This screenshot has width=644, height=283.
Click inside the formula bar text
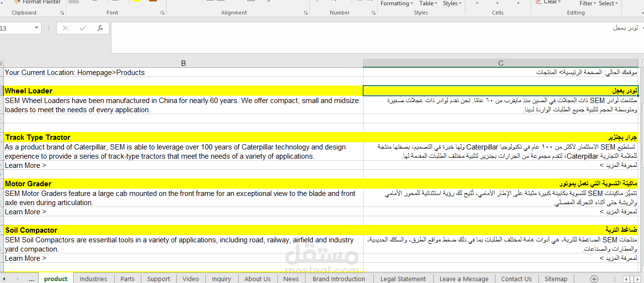click(375, 37)
